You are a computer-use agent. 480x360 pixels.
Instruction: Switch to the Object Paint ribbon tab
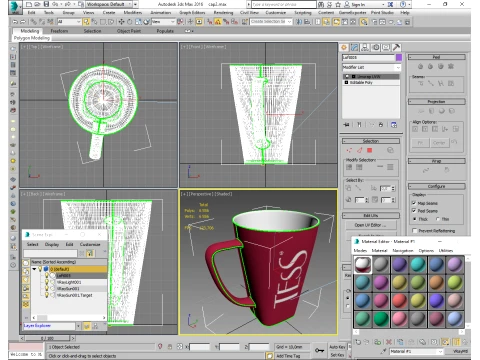129,31
